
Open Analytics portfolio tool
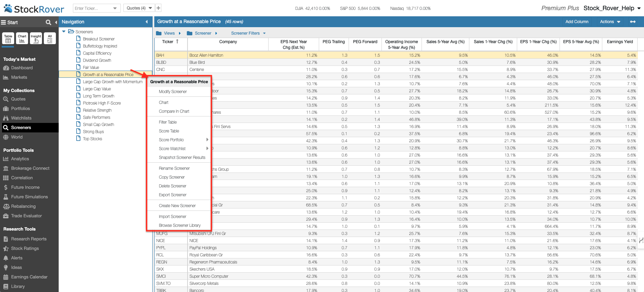tap(20, 159)
